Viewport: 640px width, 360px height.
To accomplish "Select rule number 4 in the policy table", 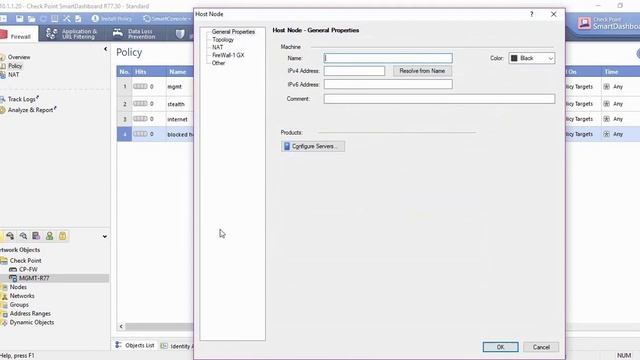I will 124,134.
